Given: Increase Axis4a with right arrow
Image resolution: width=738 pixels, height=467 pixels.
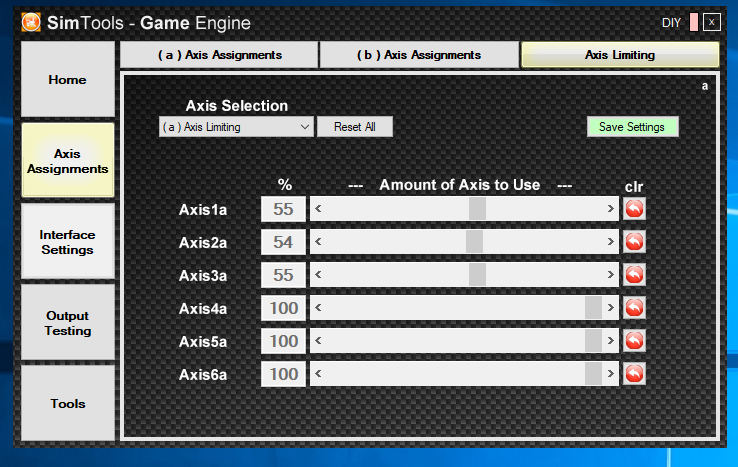Looking at the screenshot, I should click(610, 307).
